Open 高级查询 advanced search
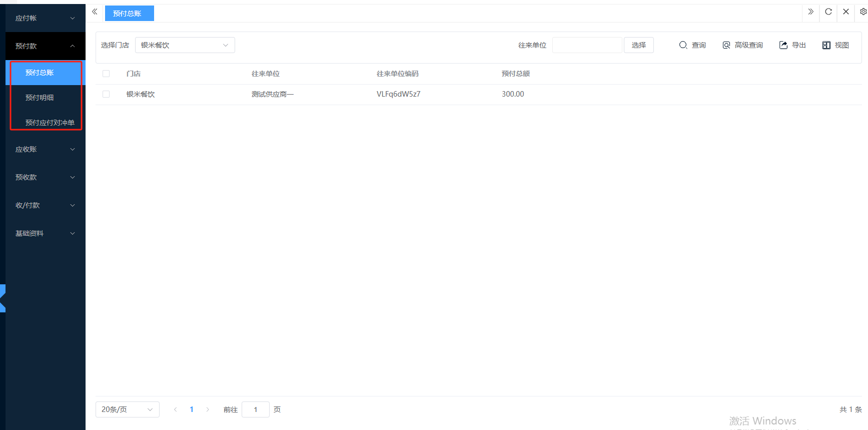 [742, 45]
